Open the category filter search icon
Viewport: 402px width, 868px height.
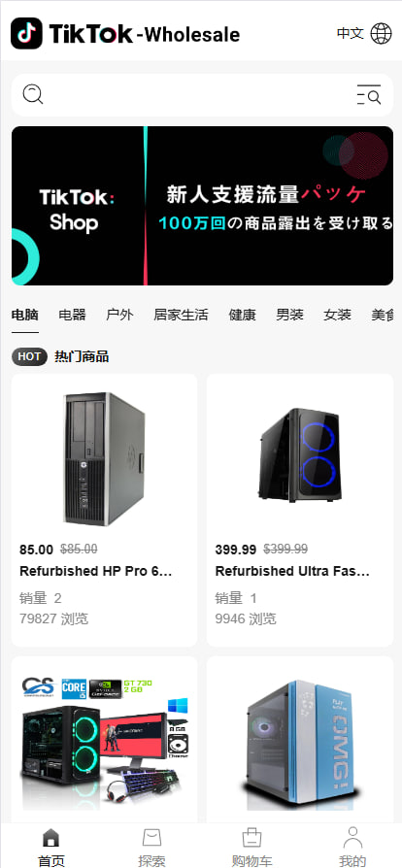(369, 94)
